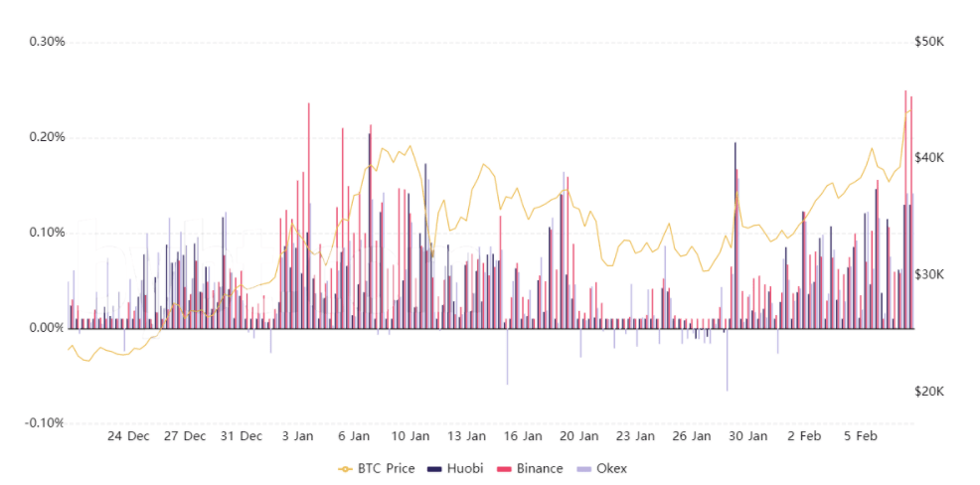980x485 pixels.
Task: Toggle the Okex legend series
Action: click(x=600, y=468)
